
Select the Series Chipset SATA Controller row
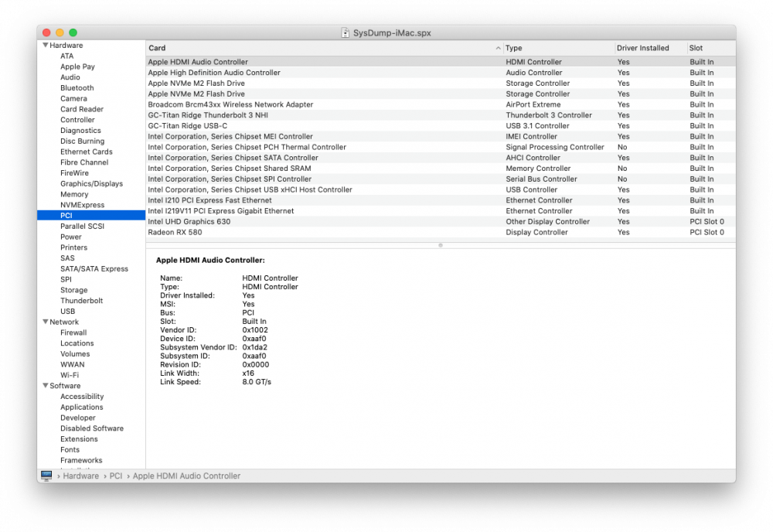point(441,158)
